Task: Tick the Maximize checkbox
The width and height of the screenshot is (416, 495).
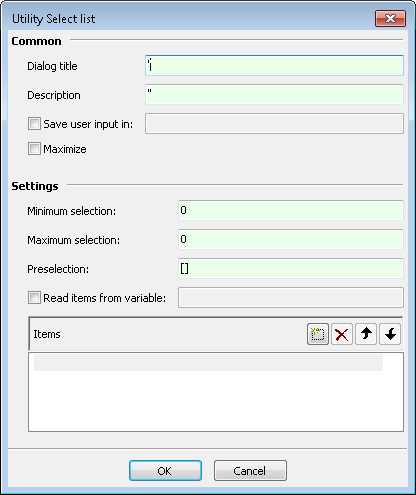Action: click(34, 149)
